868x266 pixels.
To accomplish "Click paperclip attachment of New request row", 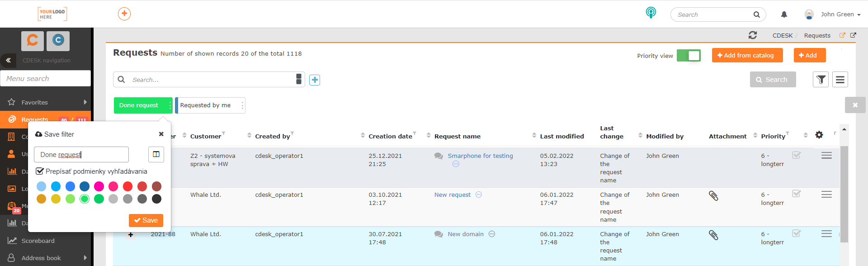I will [x=713, y=195].
